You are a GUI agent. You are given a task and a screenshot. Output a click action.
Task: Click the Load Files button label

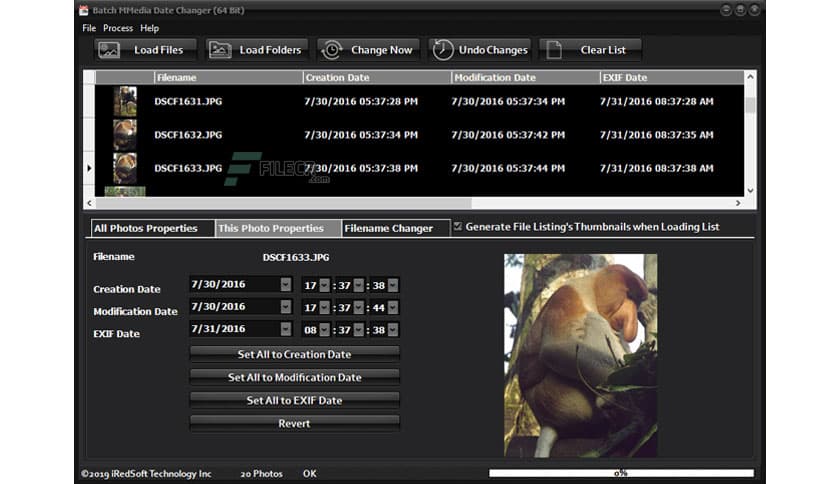coord(158,50)
